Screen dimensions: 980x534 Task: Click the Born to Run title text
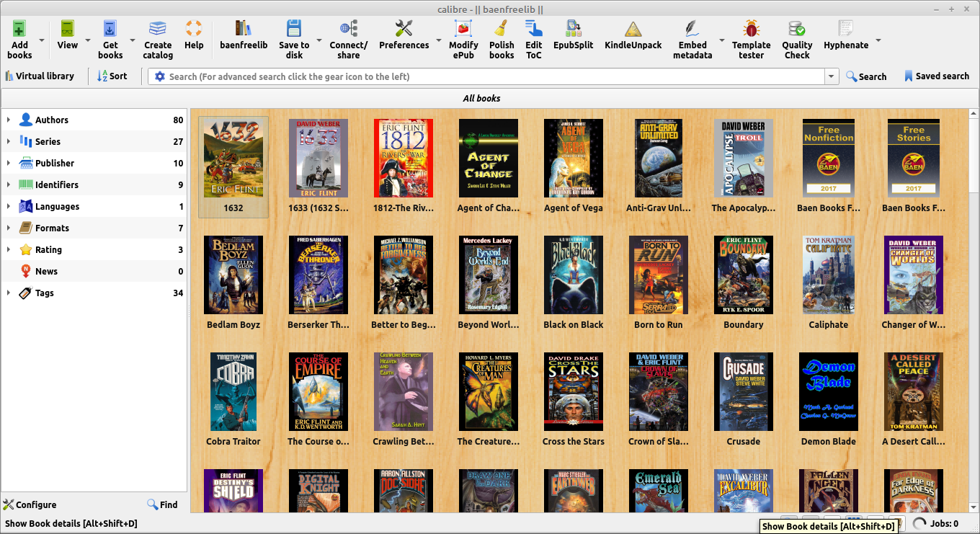pyautogui.click(x=659, y=324)
